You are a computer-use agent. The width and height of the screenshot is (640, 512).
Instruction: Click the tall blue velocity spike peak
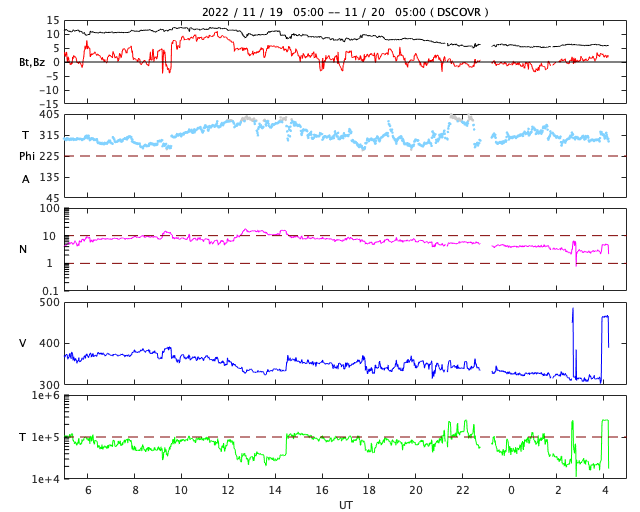point(573,309)
